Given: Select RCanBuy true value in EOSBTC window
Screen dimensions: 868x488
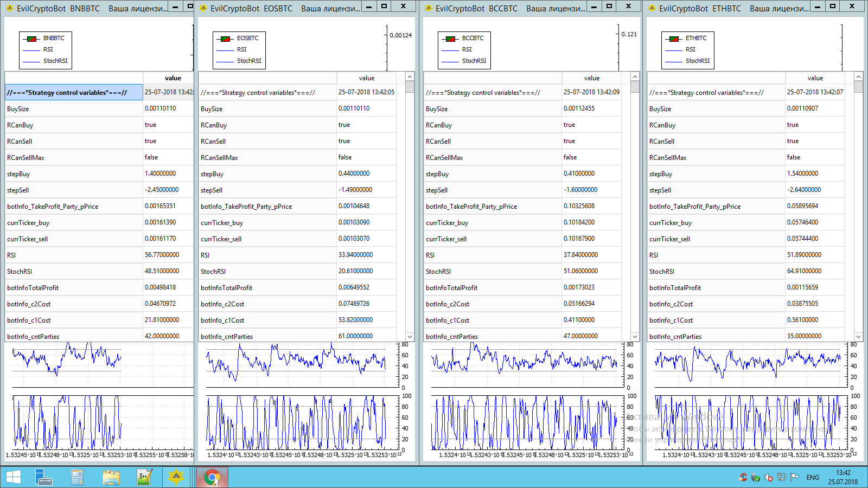Looking at the screenshot, I should click(x=366, y=125).
